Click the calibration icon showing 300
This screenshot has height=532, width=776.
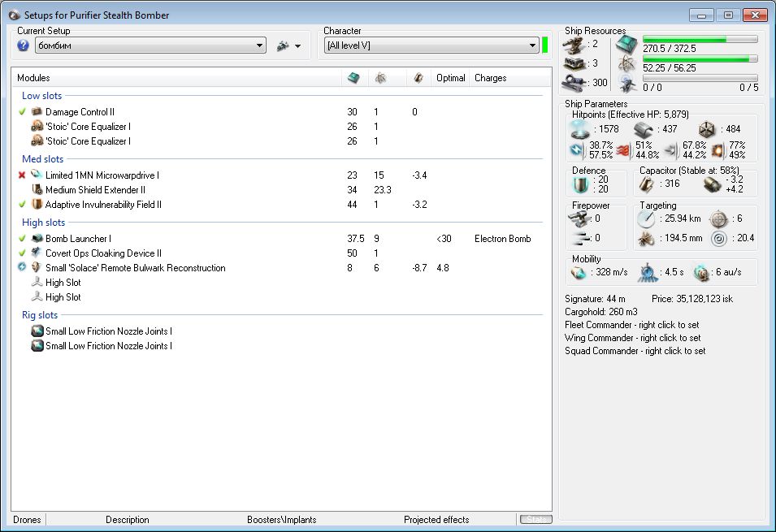(x=574, y=81)
